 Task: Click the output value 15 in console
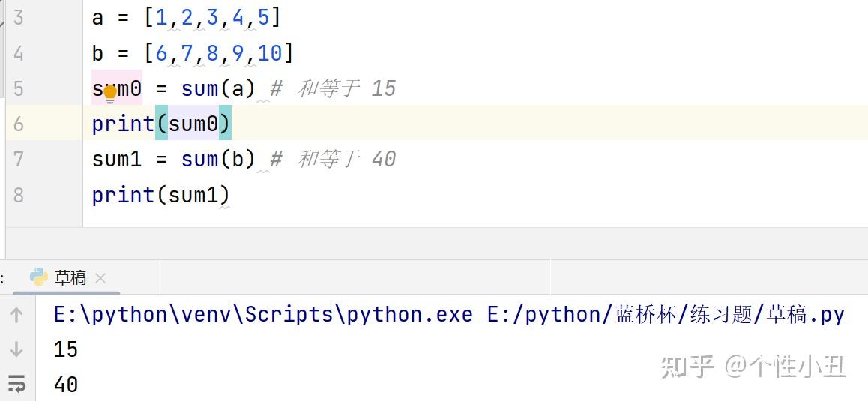tap(66, 349)
